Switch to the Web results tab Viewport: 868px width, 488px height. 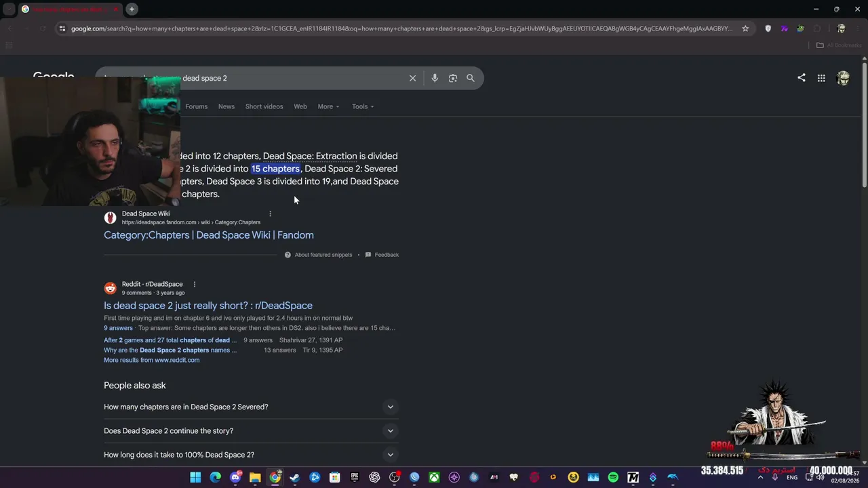coord(300,106)
